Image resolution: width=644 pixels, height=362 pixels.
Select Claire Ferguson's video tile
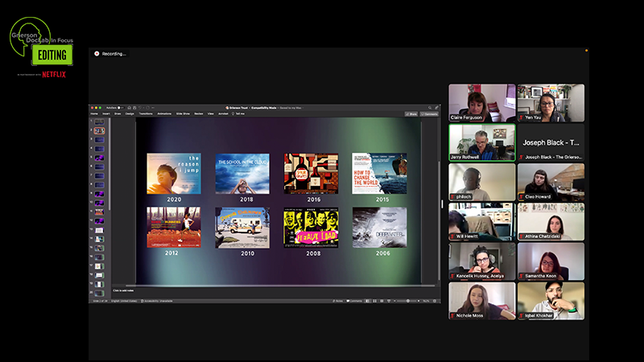[481, 103]
